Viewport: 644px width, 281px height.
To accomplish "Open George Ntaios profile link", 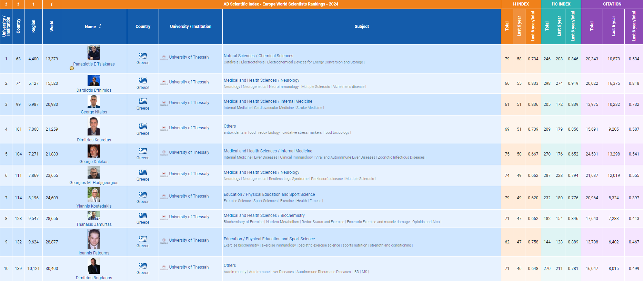I will coord(94,112).
